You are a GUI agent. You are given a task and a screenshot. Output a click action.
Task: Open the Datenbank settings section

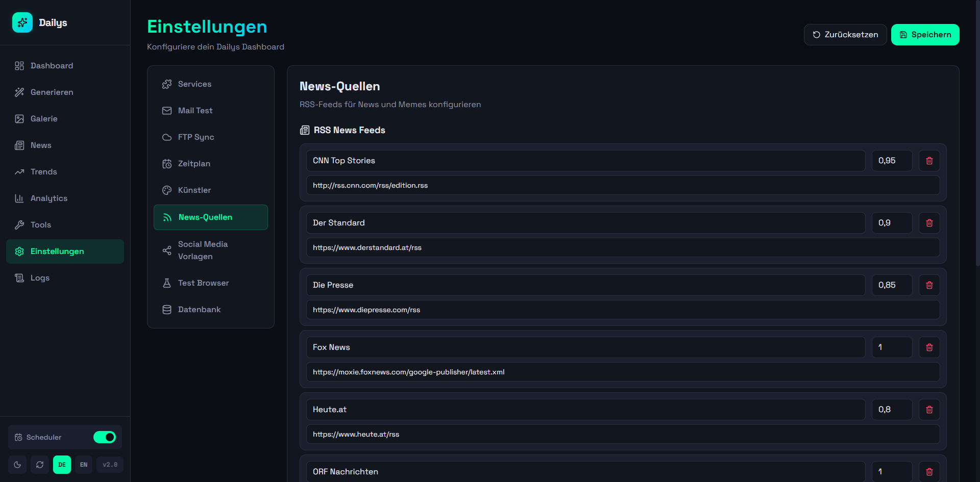pos(199,310)
